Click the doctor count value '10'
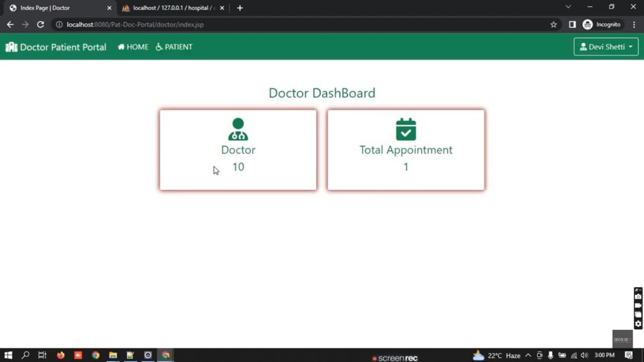 (x=238, y=167)
